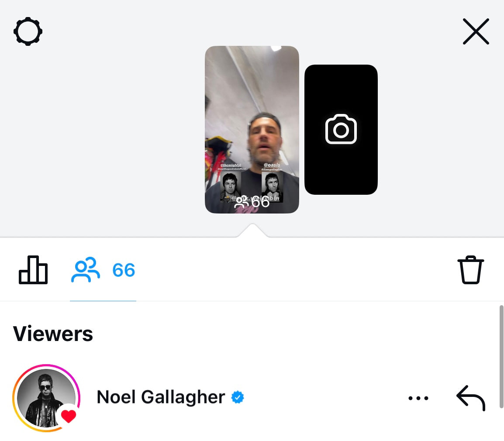Click Noel Gallagher's profile picture
The height and width of the screenshot is (441, 504).
click(44, 396)
